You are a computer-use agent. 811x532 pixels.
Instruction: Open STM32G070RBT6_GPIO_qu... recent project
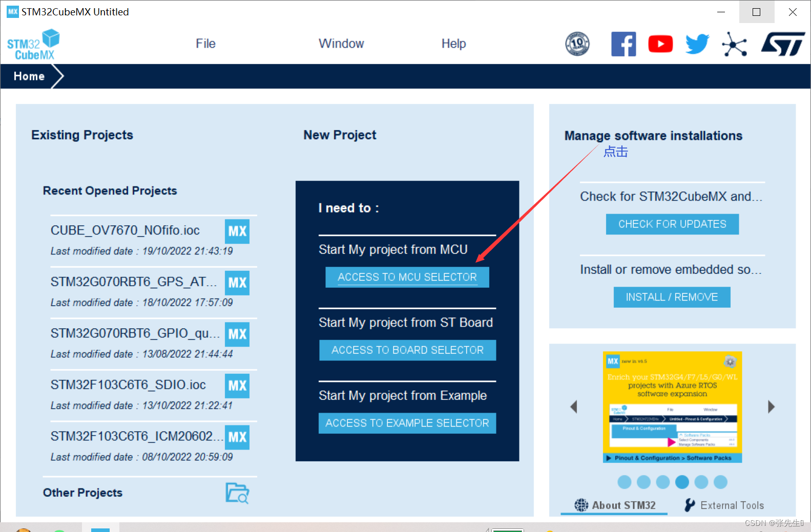[x=135, y=333]
